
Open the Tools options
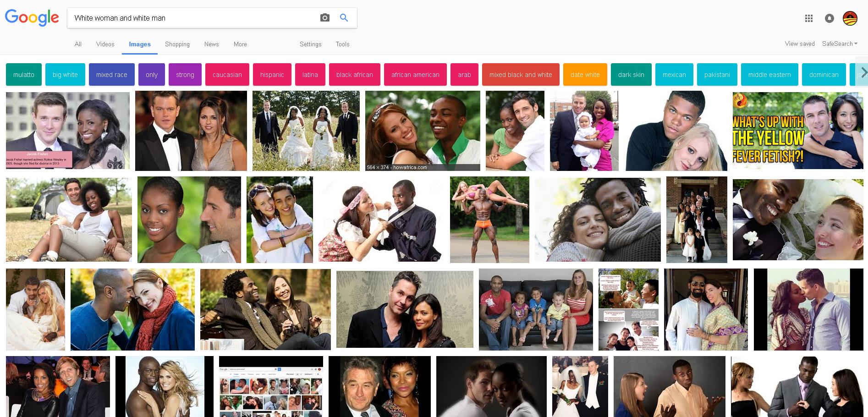coord(342,44)
